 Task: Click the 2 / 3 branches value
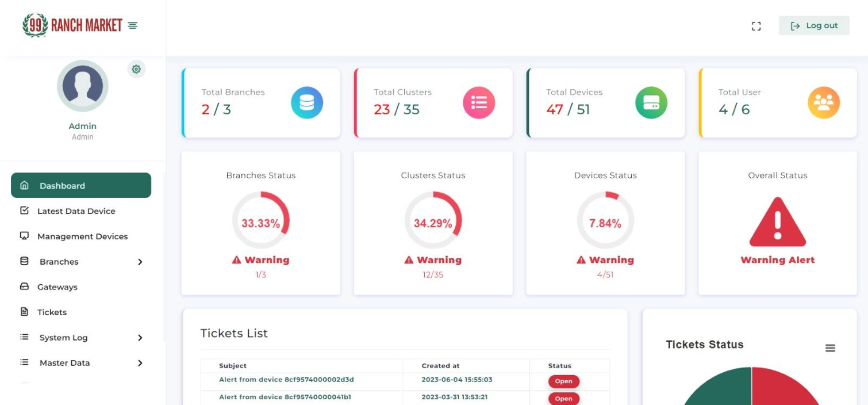[x=216, y=109]
